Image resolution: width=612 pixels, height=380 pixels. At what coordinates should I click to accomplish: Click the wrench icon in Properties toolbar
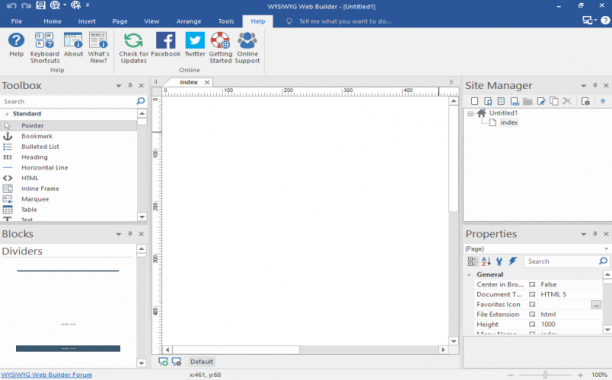[499, 261]
